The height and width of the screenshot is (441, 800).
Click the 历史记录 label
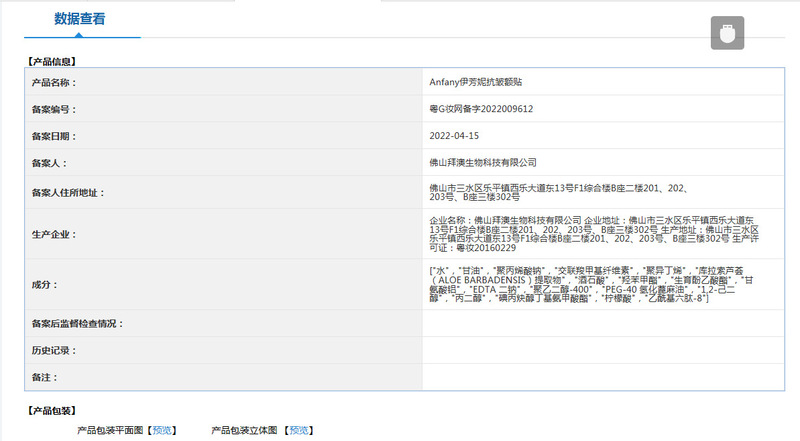point(54,351)
